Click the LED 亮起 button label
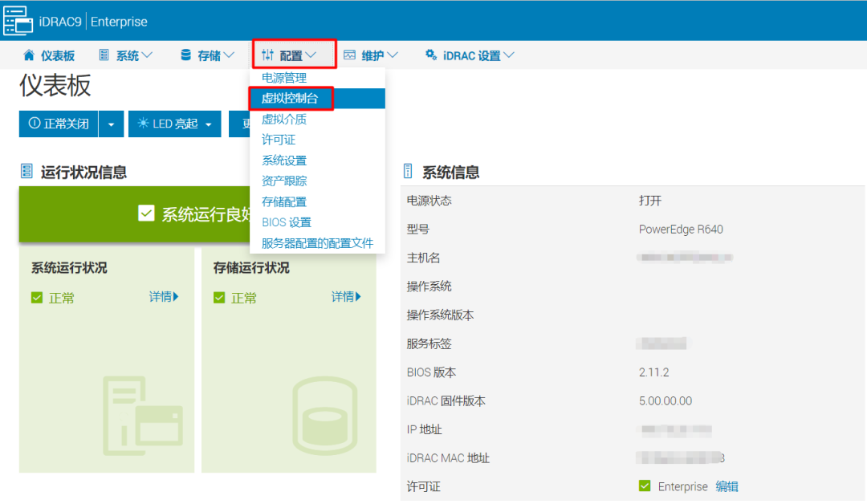The image size is (867, 504). coord(175,124)
